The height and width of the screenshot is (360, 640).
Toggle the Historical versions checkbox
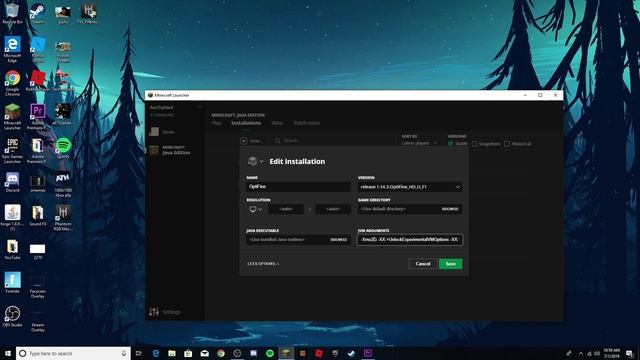click(x=507, y=144)
